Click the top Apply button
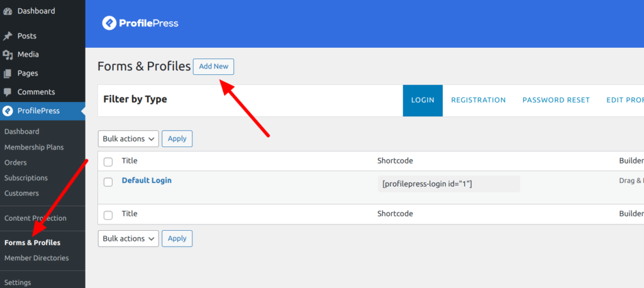 [177, 139]
